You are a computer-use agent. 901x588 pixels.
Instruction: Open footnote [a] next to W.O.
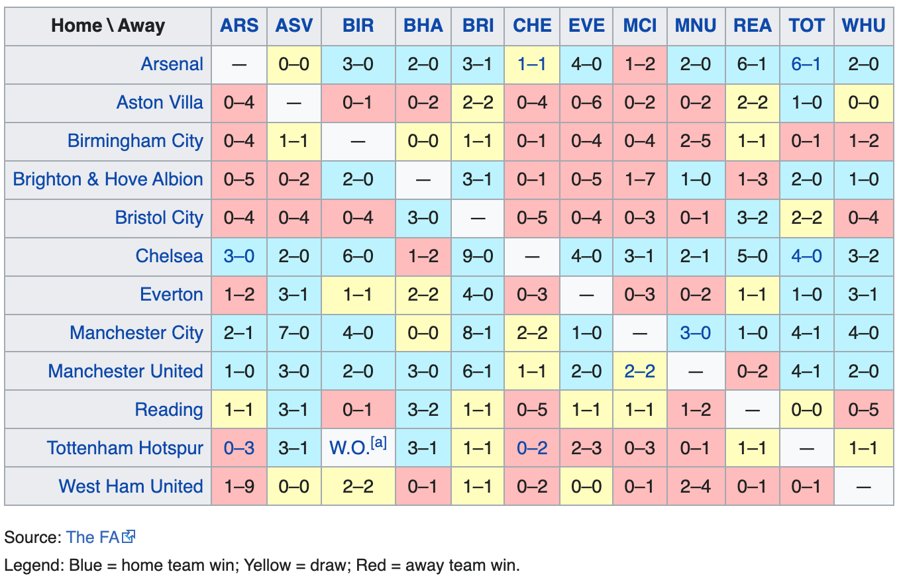tap(379, 443)
